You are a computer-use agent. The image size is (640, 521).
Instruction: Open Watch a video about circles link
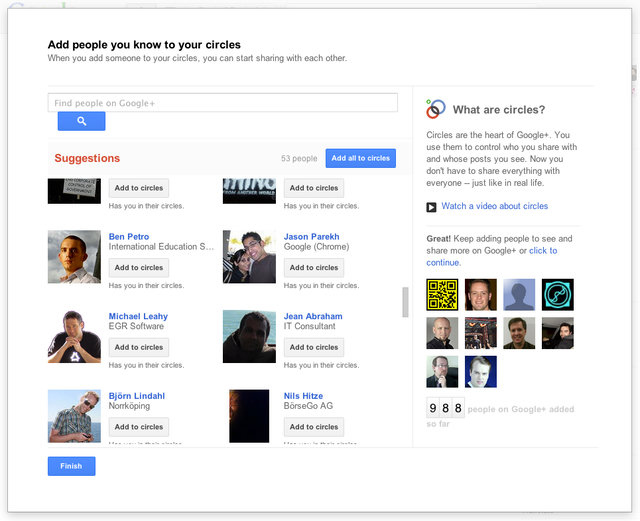[x=494, y=206]
